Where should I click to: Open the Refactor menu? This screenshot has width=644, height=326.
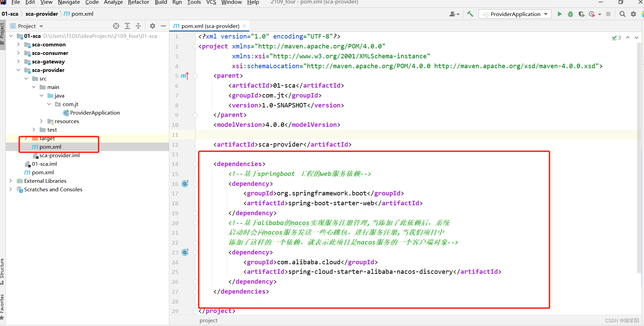click(138, 3)
